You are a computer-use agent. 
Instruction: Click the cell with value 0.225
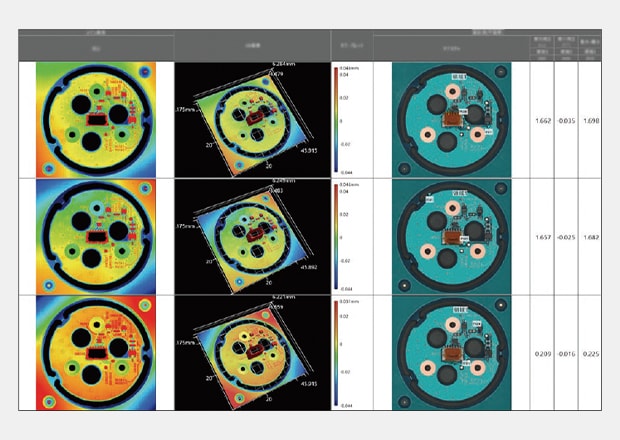[591, 353]
